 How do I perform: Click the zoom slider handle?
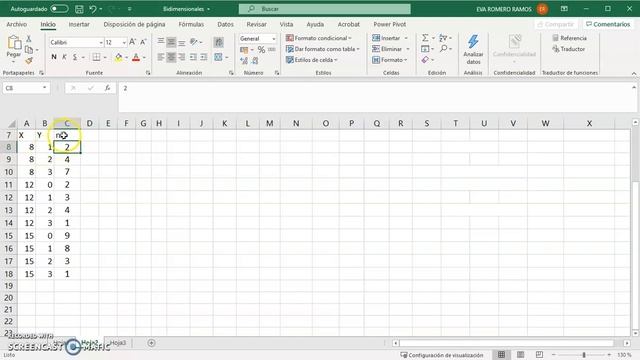click(584, 355)
